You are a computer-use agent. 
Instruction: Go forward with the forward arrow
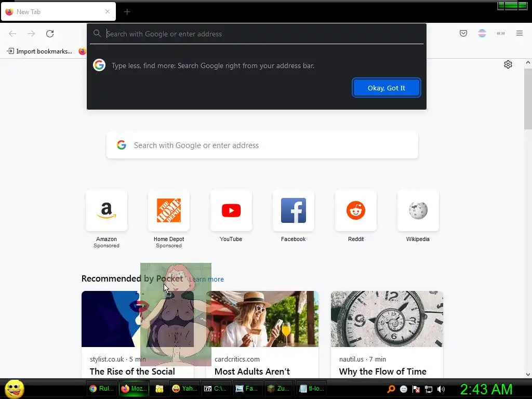click(x=31, y=34)
